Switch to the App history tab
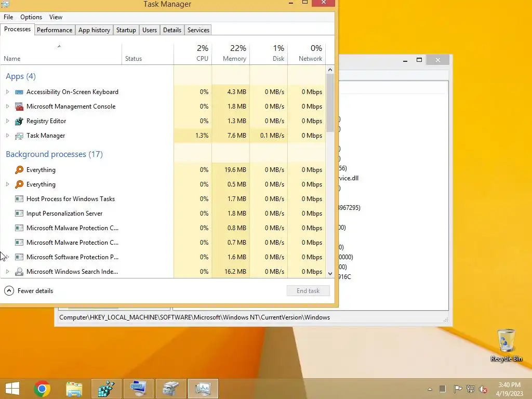 click(95, 30)
